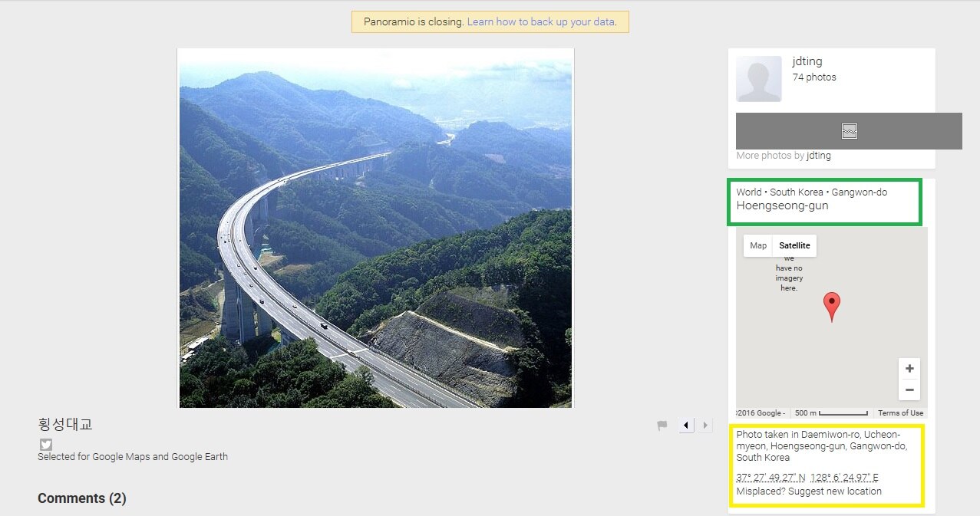
Task: Open jdting's profile avatar
Action: (758, 78)
